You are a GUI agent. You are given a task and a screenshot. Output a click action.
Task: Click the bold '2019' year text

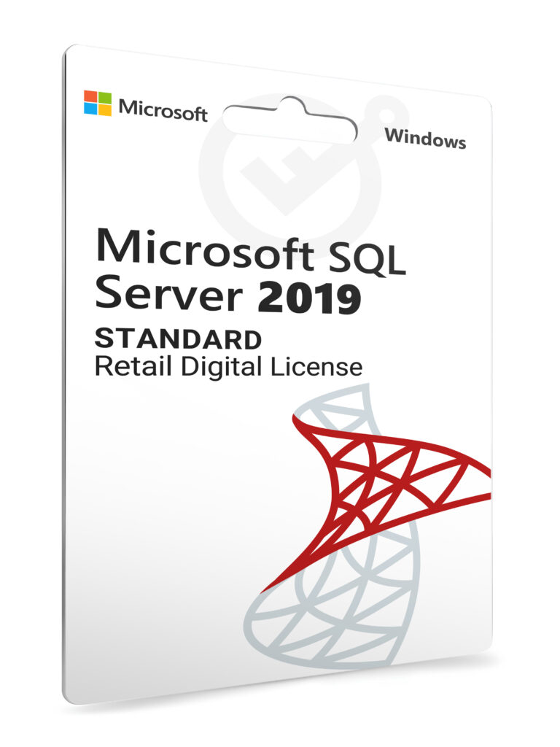(309, 298)
